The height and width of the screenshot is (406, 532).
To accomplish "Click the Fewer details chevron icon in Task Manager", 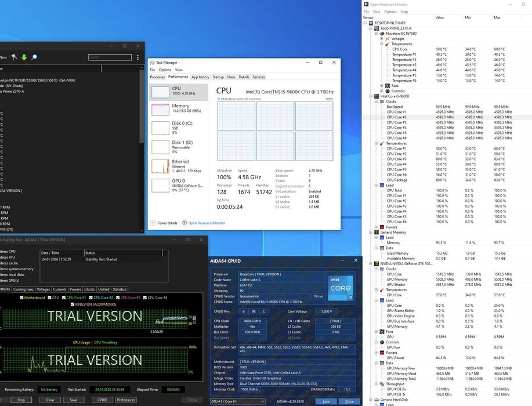I will click(x=153, y=223).
